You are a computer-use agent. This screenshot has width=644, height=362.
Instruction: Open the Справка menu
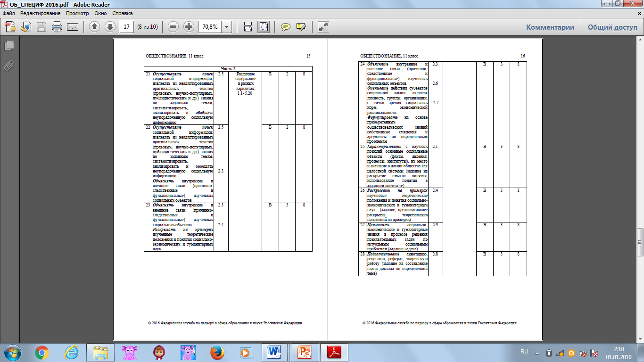122,13
